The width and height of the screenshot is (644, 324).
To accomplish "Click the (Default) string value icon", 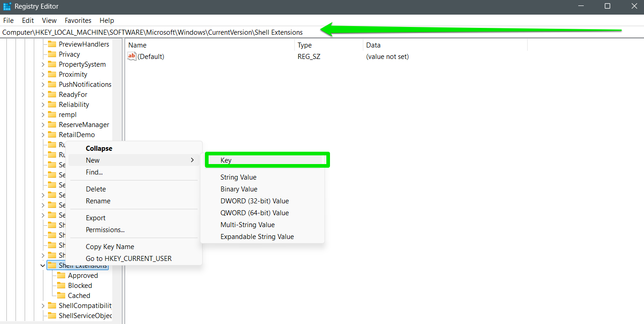I will pyautogui.click(x=132, y=56).
